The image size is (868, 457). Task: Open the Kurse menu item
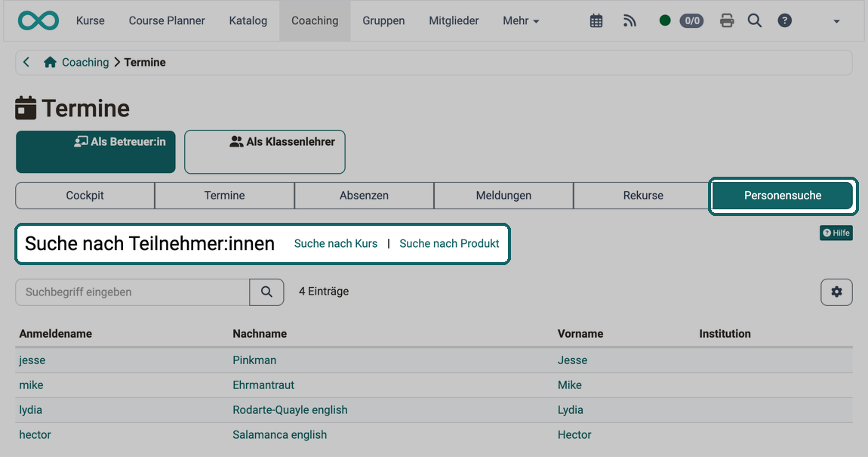point(91,20)
